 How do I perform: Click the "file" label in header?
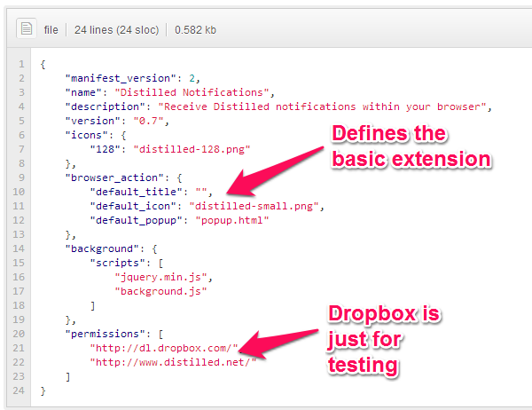click(x=51, y=29)
